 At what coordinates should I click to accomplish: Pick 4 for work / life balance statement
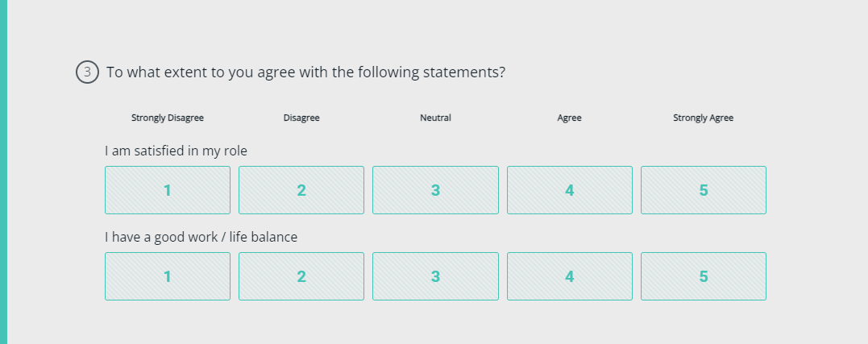click(570, 276)
